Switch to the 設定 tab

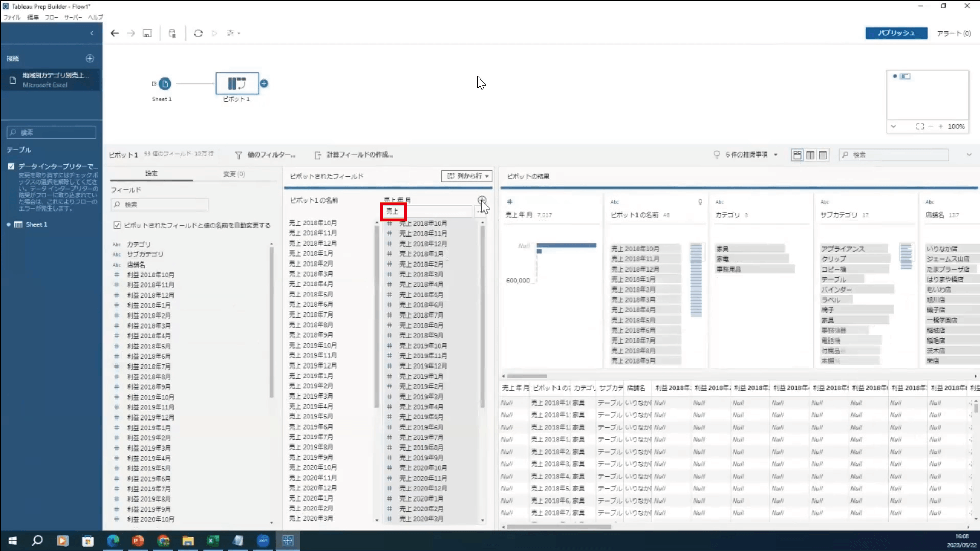152,174
